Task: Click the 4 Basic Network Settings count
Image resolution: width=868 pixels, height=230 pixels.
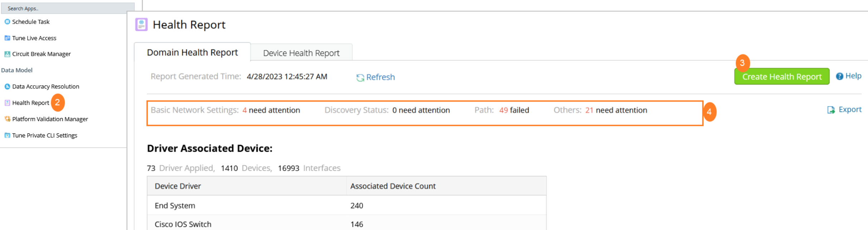Action: pos(245,110)
